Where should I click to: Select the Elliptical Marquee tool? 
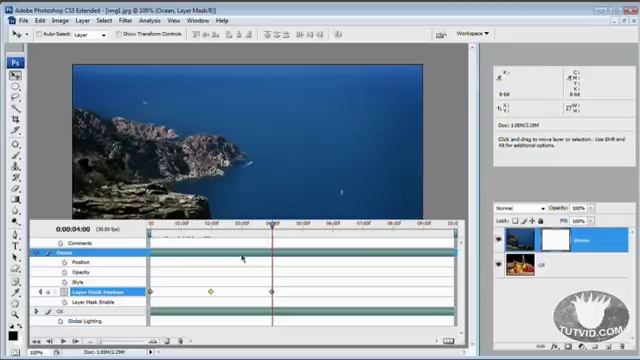tap(15, 87)
